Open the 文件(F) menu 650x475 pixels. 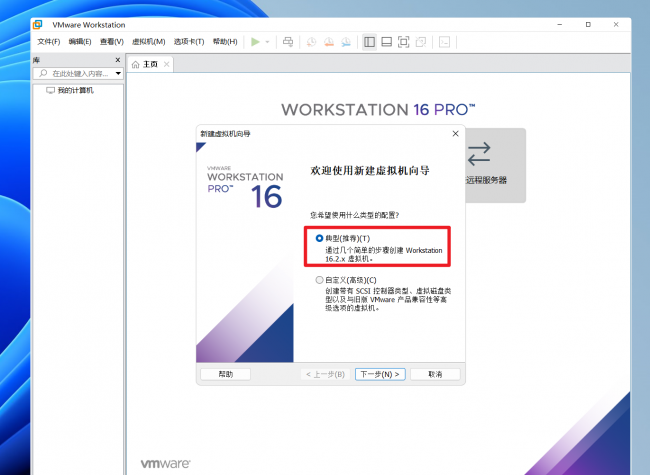click(49, 42)
